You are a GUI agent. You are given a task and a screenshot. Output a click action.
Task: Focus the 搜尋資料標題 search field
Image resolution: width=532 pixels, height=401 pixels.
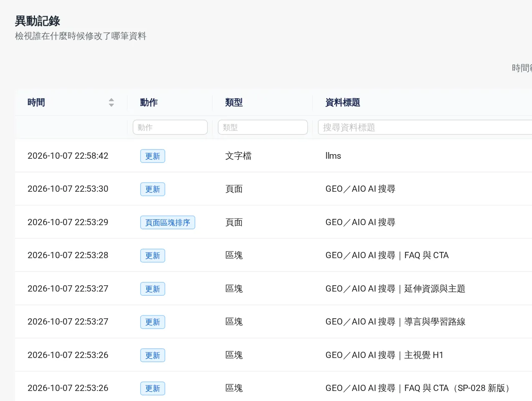(425, 127)
